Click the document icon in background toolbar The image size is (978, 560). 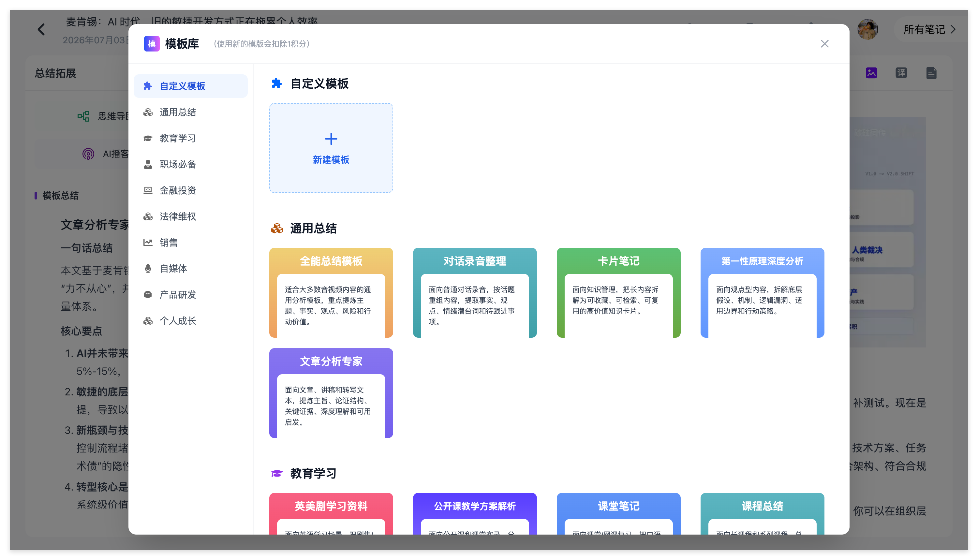point(931,73)
